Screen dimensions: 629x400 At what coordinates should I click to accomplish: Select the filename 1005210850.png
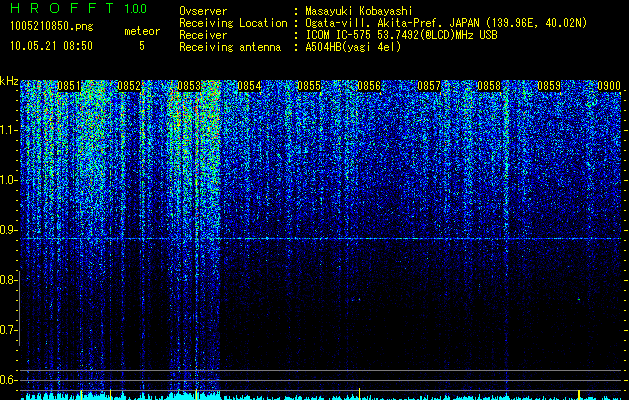pyautogui.click(x=52, y=26)
